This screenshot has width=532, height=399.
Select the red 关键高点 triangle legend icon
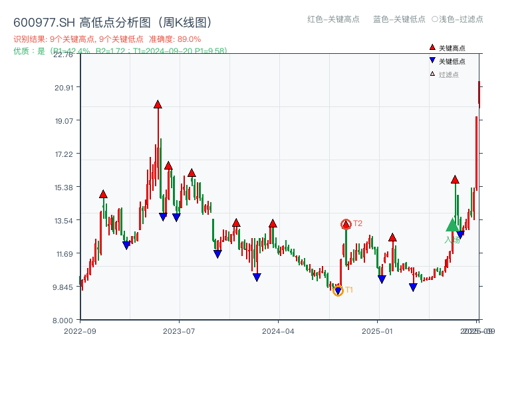click(431, 47)
